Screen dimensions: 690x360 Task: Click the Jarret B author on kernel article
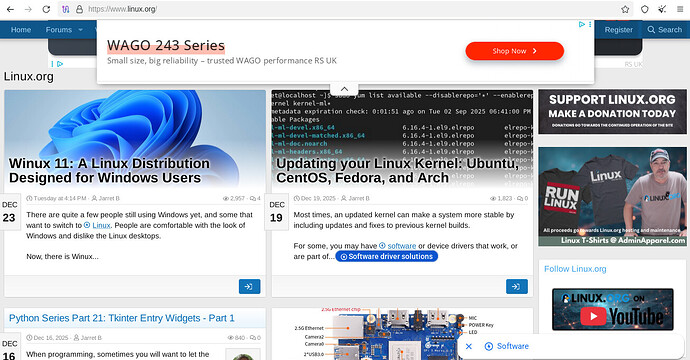359,198
